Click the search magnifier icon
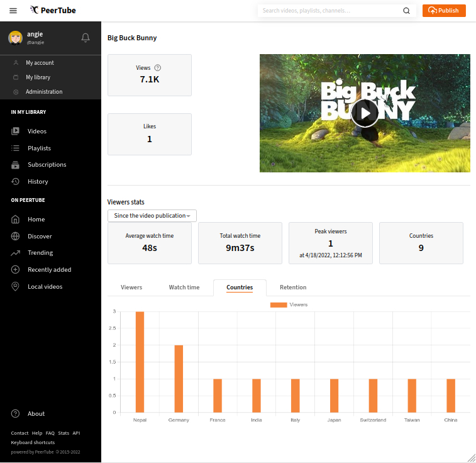The height and width of the screenshot is (463, 476). point(406,11)
